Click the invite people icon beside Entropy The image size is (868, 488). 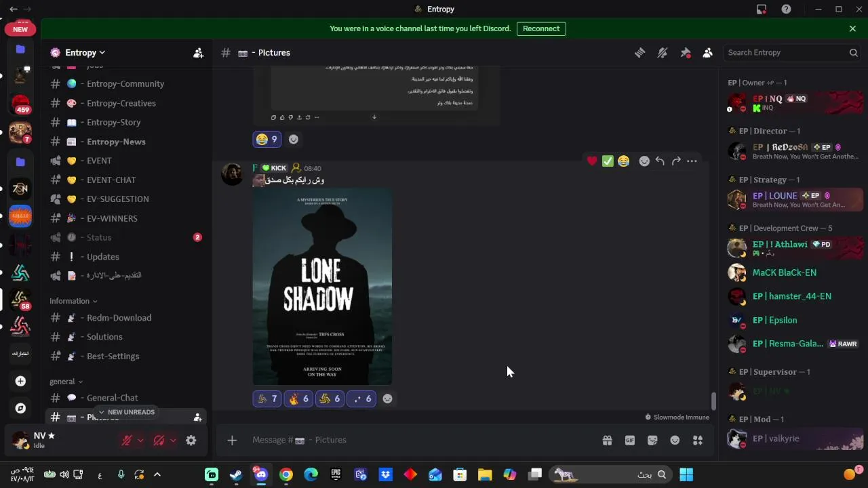[x=198, y=53]
